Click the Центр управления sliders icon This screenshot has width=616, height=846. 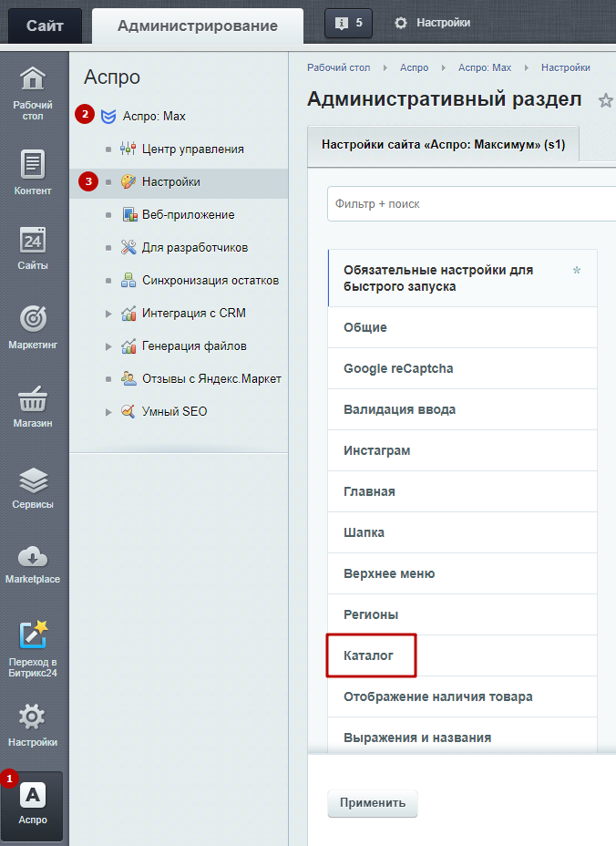pos(128,149)
